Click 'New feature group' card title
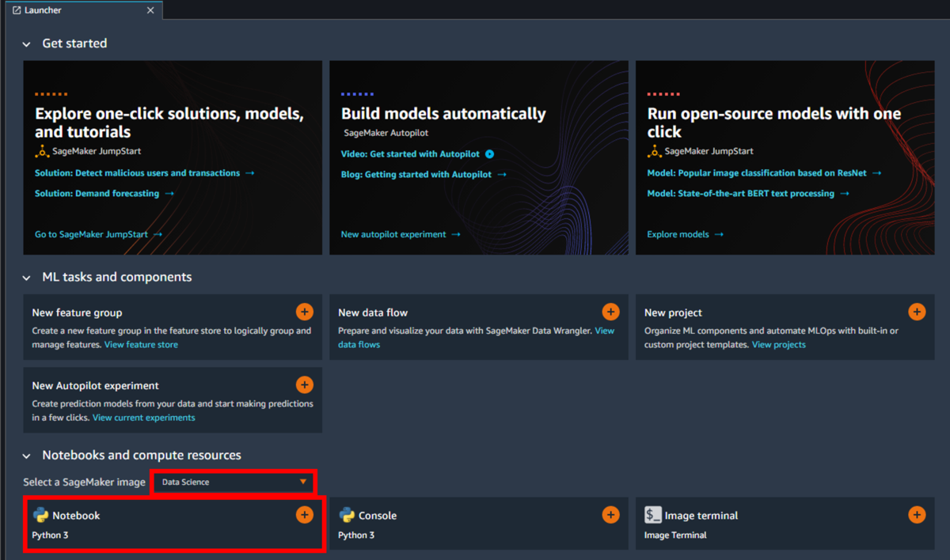Viewport: 950px width, 560px height. point(77,312)
